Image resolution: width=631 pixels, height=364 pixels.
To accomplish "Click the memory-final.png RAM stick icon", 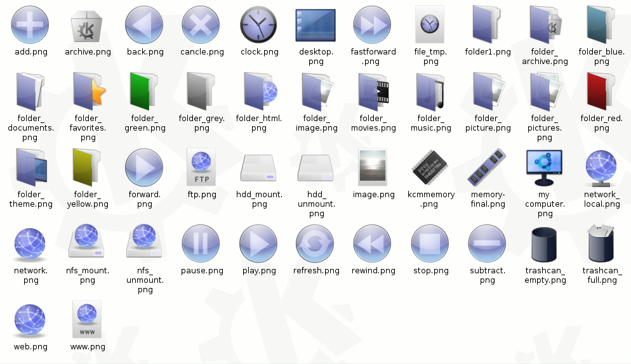I will point(487,167).
